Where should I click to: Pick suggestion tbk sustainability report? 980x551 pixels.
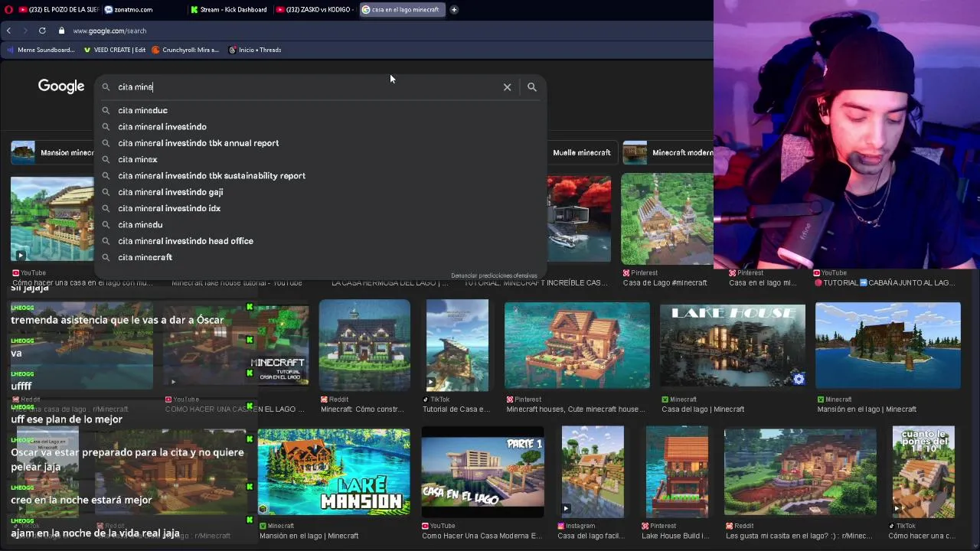(320, 176)
